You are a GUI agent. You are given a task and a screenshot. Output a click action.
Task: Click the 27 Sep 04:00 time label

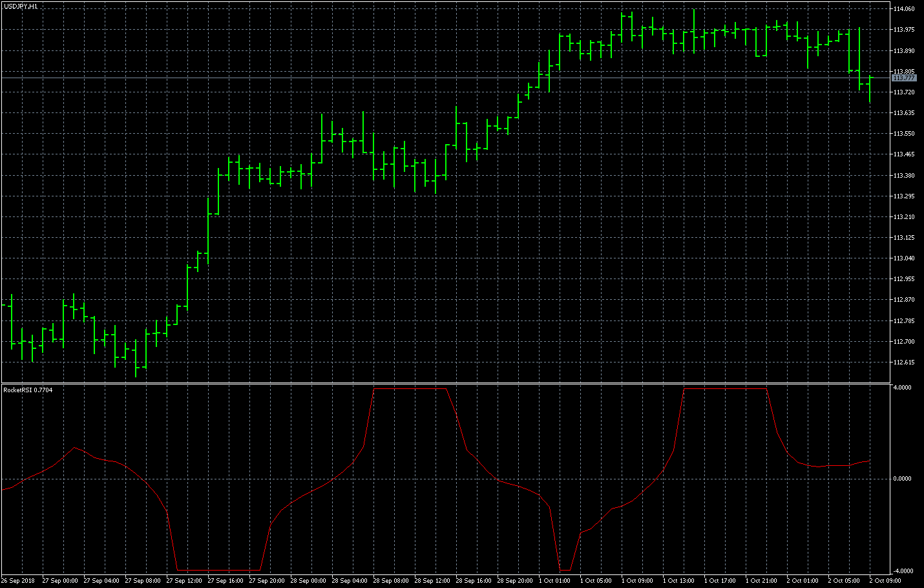click(101, 581)
